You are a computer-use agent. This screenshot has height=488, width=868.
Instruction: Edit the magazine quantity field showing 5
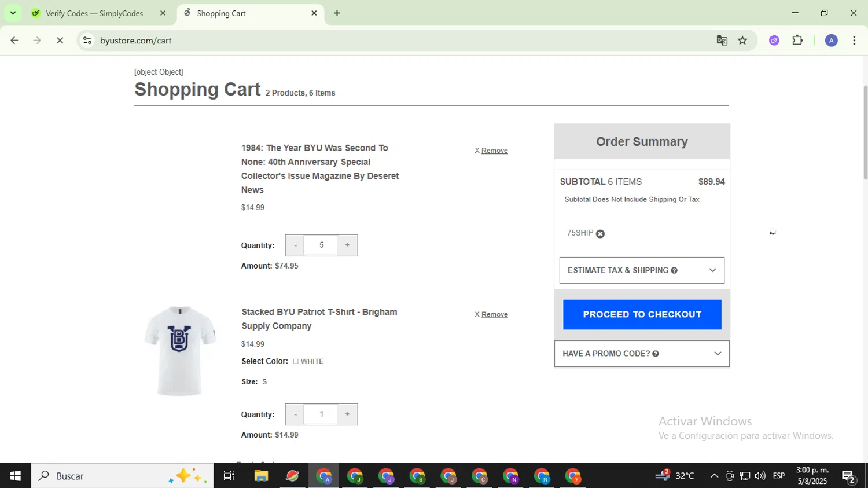coord(321,245)
